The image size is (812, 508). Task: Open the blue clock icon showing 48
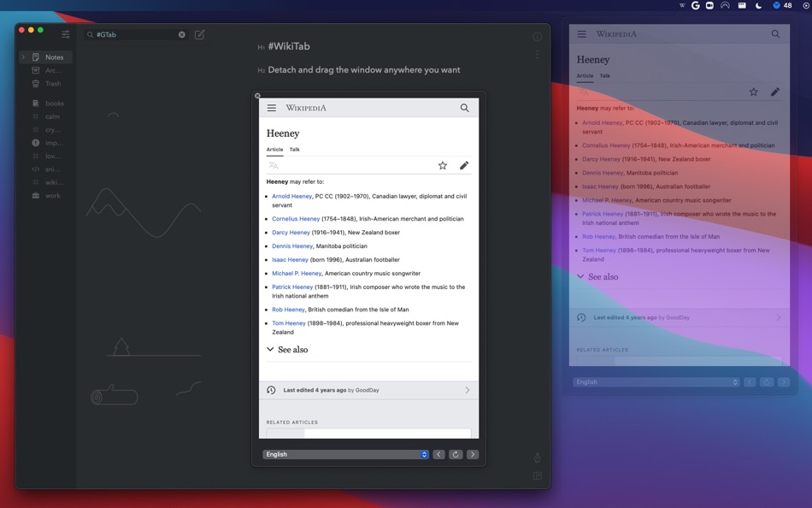782,6
